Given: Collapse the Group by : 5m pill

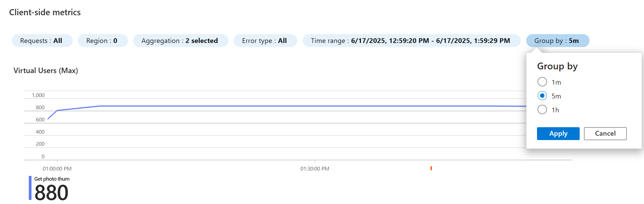Looking at the screenshot, I should 557,41.
